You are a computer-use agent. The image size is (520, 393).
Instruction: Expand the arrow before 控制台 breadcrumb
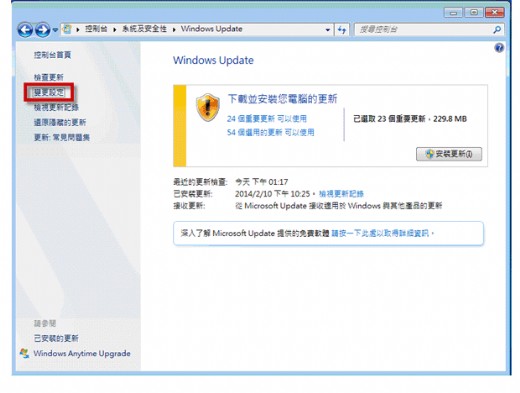coord(78,29)
